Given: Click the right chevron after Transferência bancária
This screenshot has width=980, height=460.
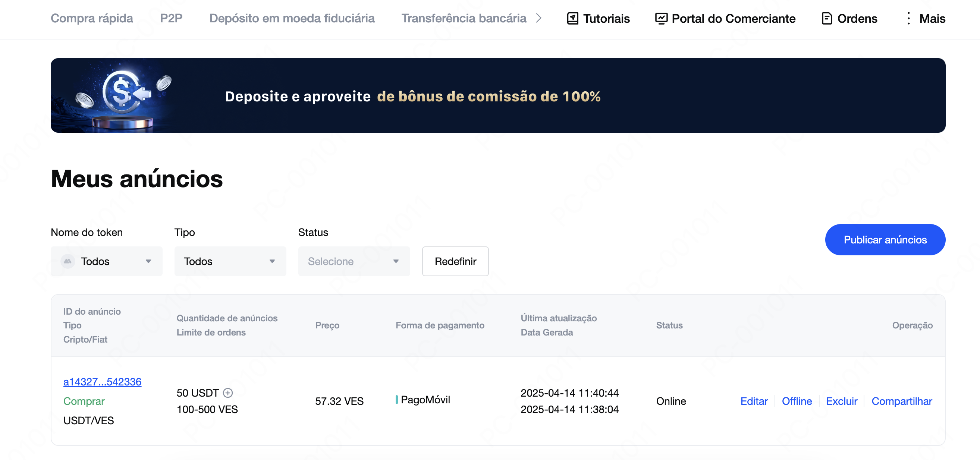Looking at the screenshot, I should 539,18.
